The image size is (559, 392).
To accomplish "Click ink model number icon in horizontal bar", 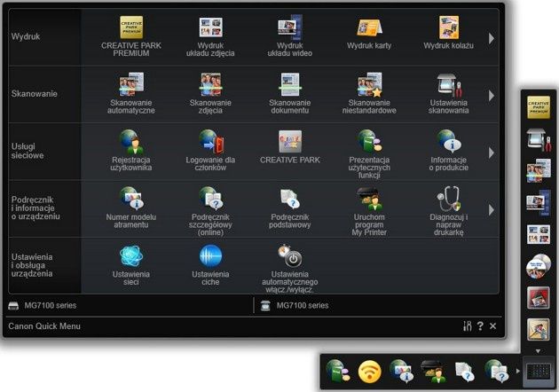I will [x=401, y=371].
